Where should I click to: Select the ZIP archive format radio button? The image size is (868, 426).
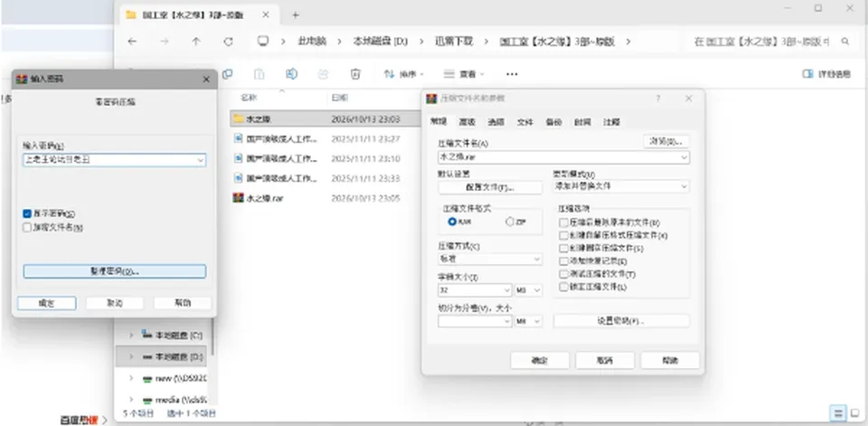(510, 222)
